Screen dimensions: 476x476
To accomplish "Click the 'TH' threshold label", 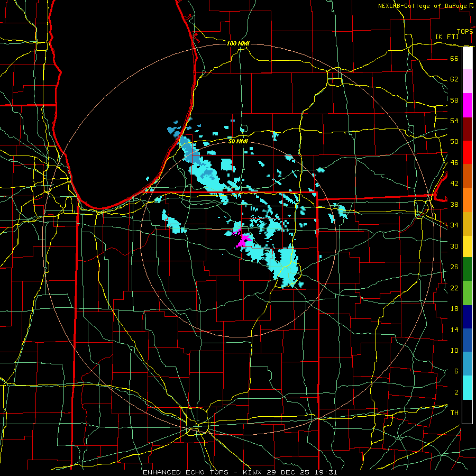I will point(454,413).
